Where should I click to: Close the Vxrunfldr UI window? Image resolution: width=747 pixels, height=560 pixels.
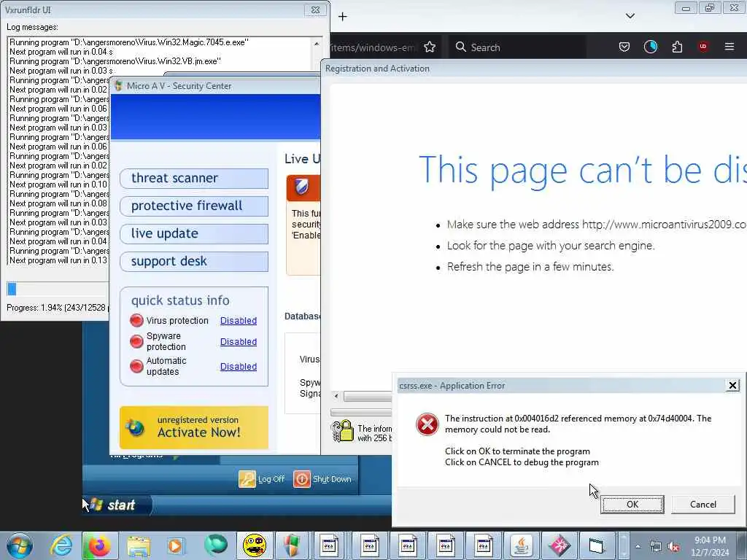pos(315,9)
